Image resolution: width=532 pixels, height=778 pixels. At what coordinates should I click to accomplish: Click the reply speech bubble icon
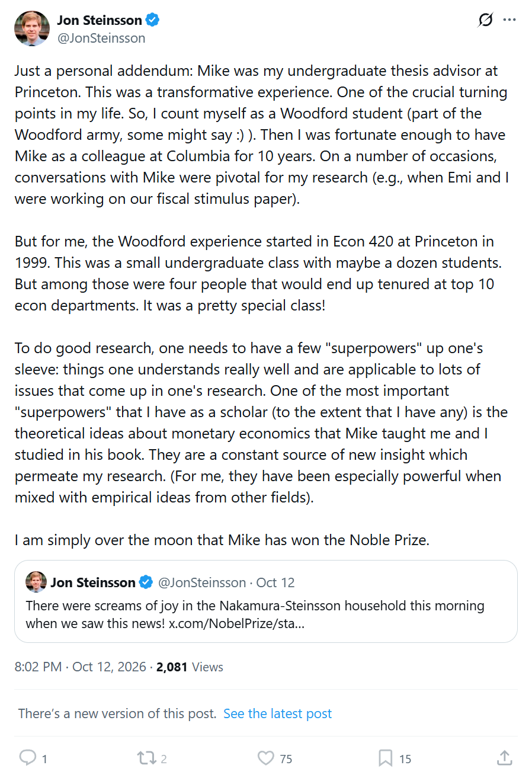(27, 757)
